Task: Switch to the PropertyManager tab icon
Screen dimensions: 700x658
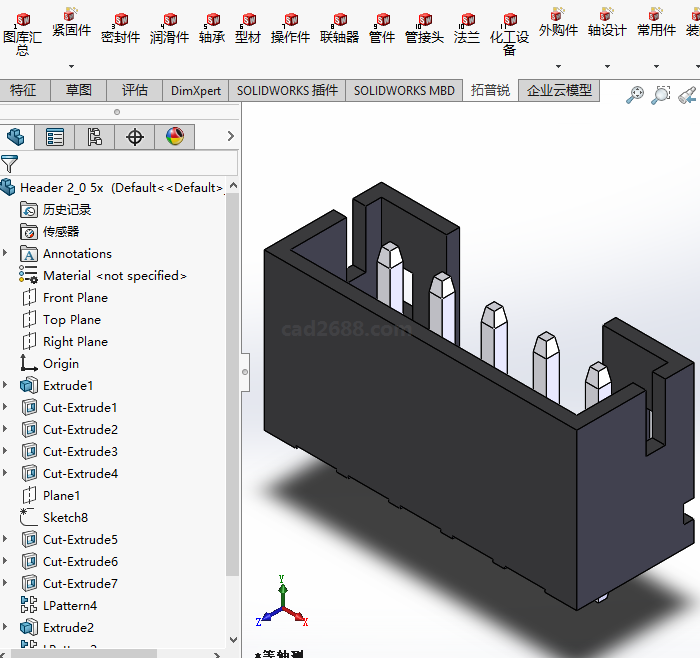Action: [x=55, y=137]
